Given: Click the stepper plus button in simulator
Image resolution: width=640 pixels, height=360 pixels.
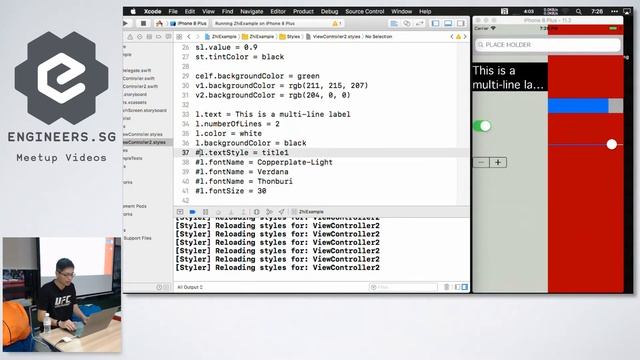Looking at the screenshot, I should (498, 162).
